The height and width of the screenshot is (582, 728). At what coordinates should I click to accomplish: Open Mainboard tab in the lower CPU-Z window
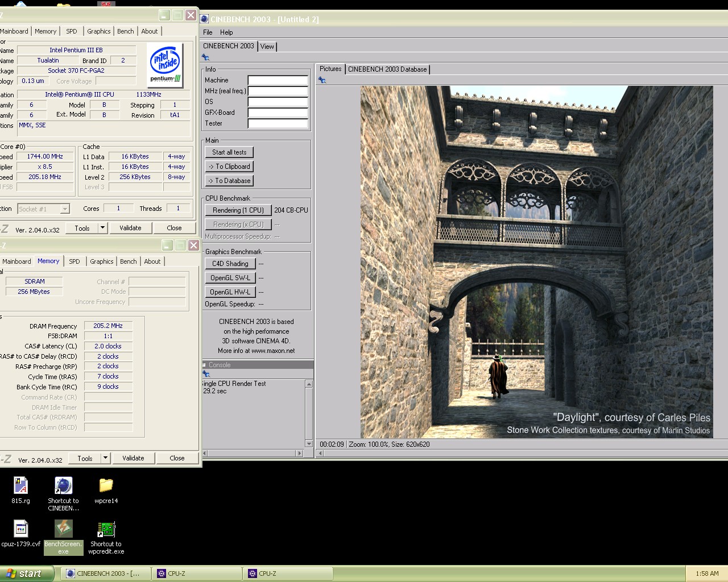pos(16,261)
